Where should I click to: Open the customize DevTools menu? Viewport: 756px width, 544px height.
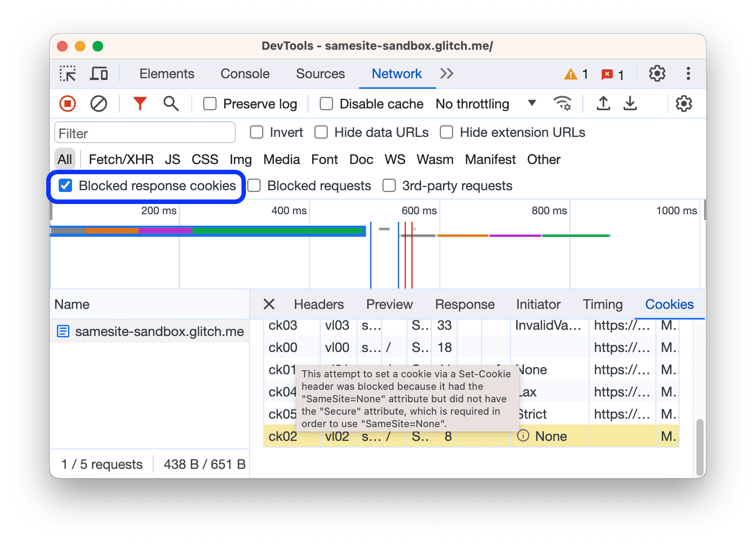(x=688, y=73)
